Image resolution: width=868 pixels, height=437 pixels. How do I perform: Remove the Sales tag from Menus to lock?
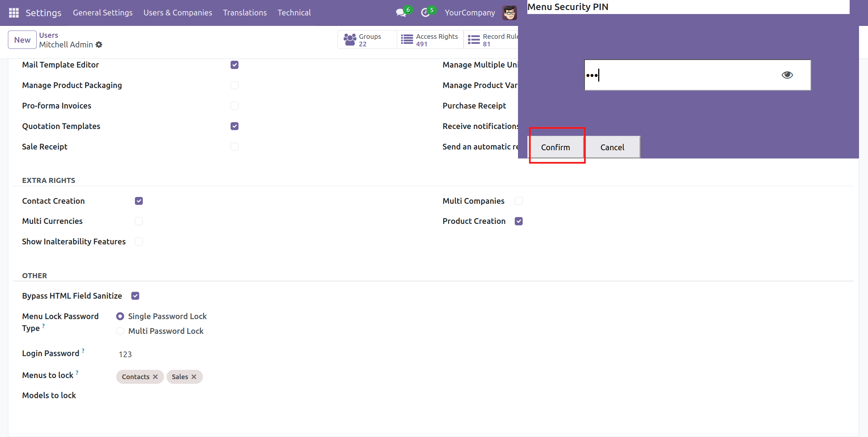coord(194,377)
